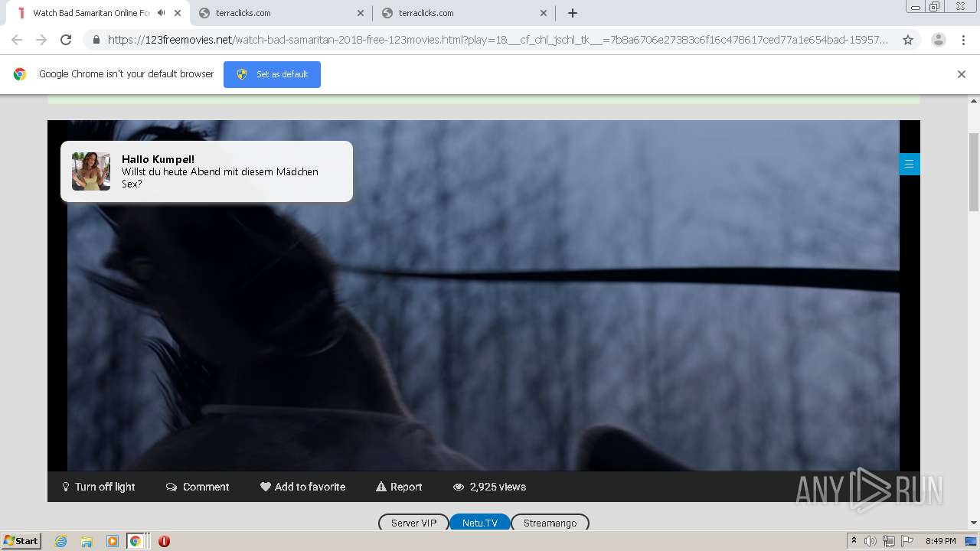Click the 8:49 PM system clock

[940, 541]
